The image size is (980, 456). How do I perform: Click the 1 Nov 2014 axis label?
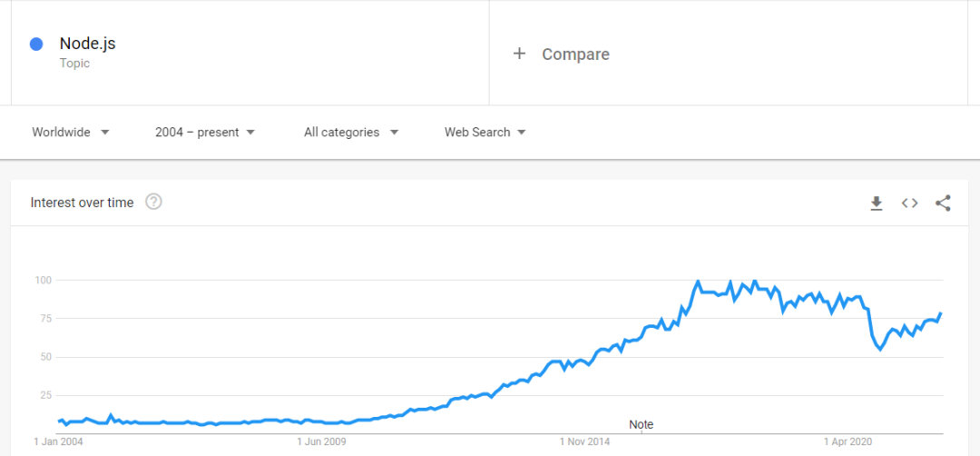click(583, 442)
